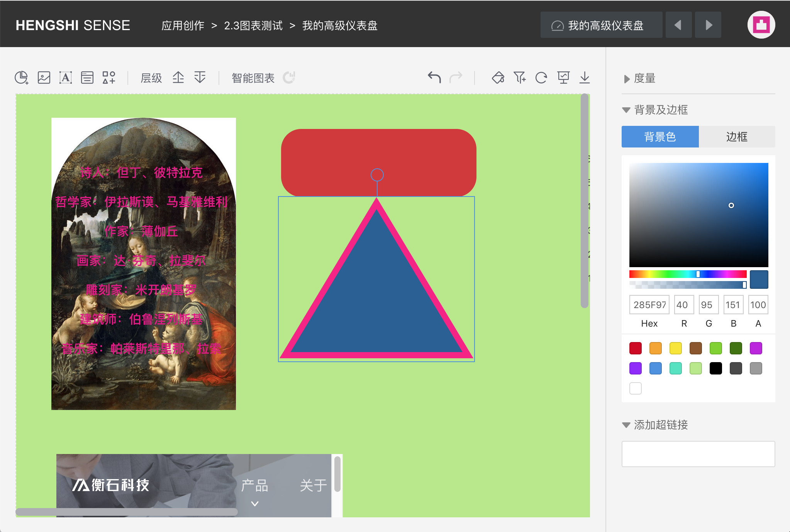Viewport: 790px width, 532px height.
Task: Click the add shapes icon
Action: coord(109,78)
